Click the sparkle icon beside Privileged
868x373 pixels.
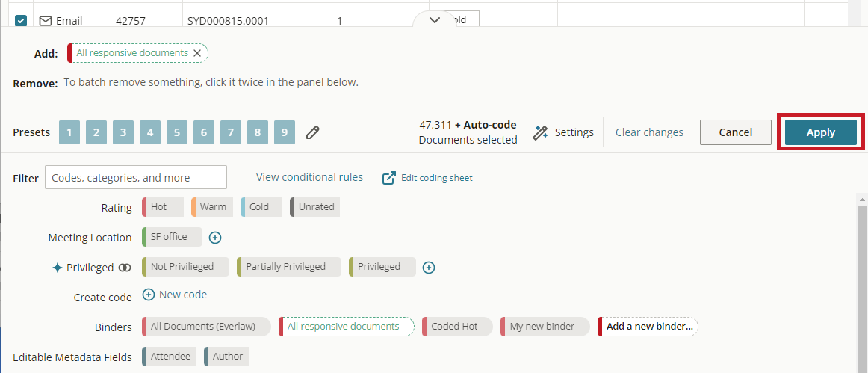[x=57, y=268]
